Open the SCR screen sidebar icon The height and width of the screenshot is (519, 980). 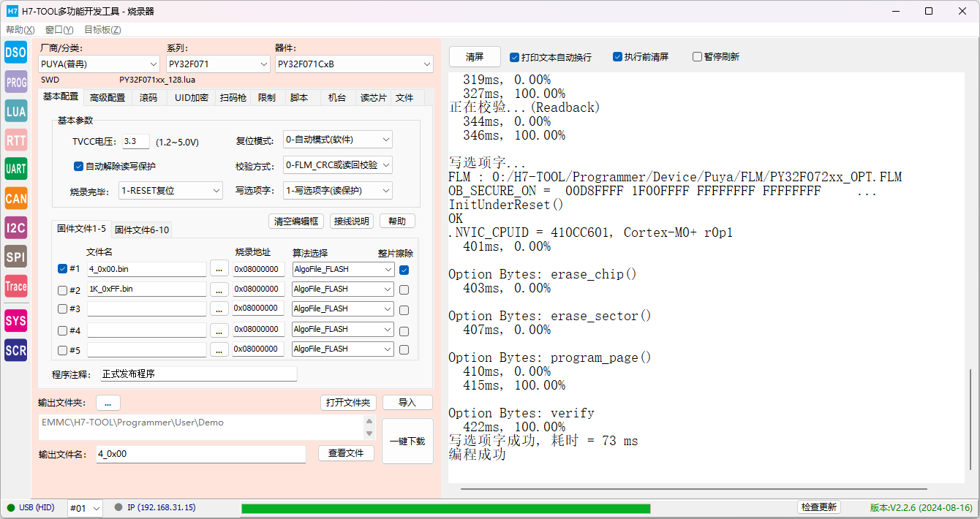tap(15, 350)
